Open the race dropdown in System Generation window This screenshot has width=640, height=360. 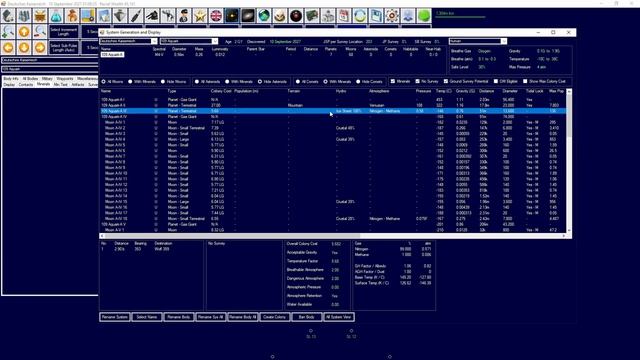click(x=128, y=41)
